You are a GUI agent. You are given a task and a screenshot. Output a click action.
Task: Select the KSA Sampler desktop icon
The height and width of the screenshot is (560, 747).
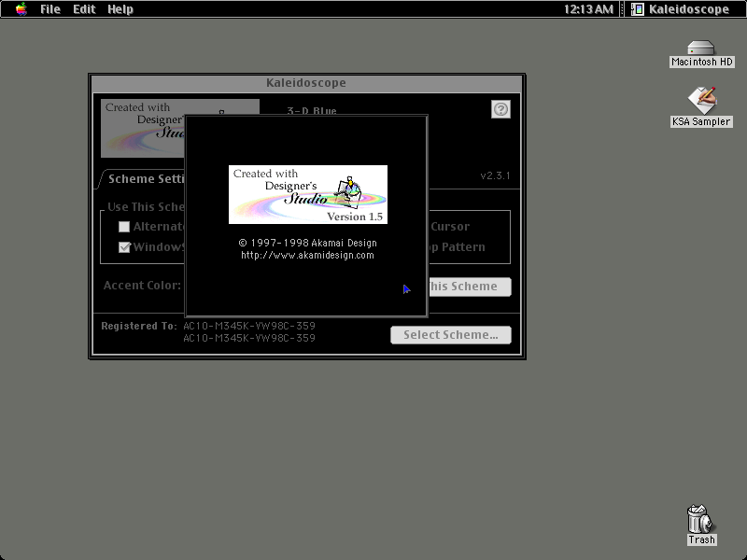[701, 107]
